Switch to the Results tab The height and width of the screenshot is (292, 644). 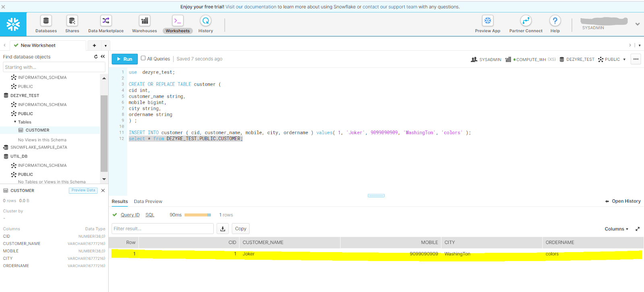tap(120, 201)
